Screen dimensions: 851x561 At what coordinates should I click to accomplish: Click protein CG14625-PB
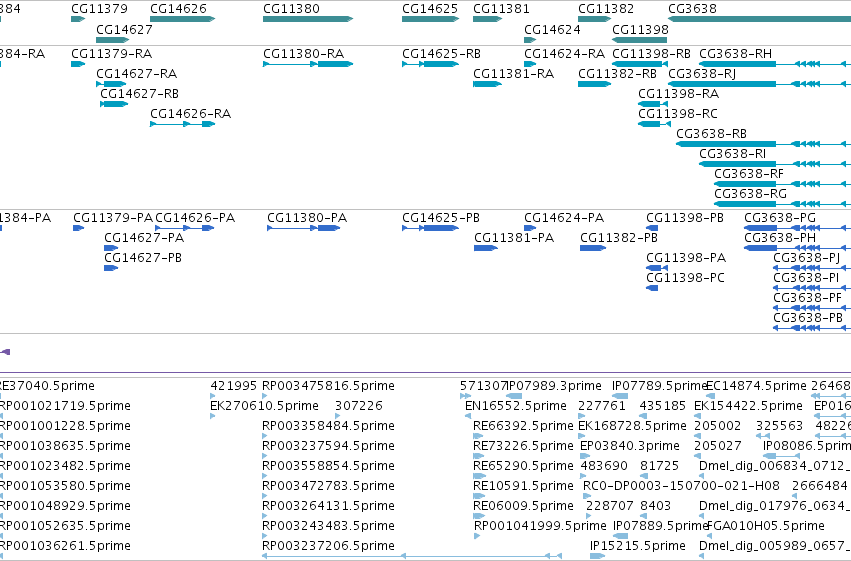click(x=430, y=228)
